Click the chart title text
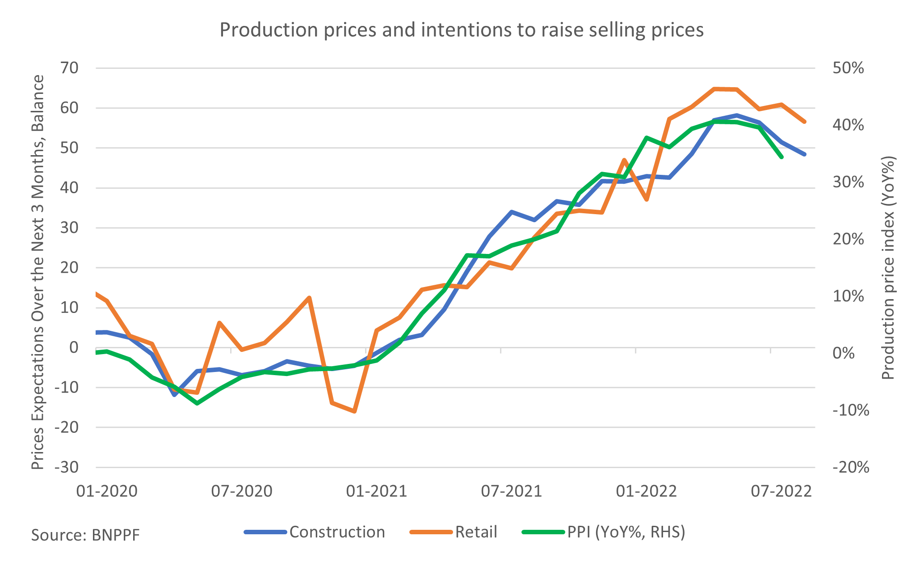 pos(462,30)
